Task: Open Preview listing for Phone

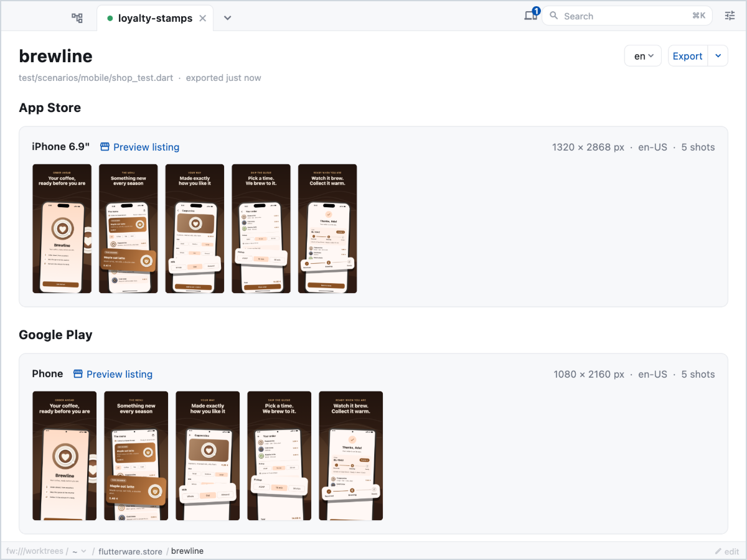Action: (120, 374)
